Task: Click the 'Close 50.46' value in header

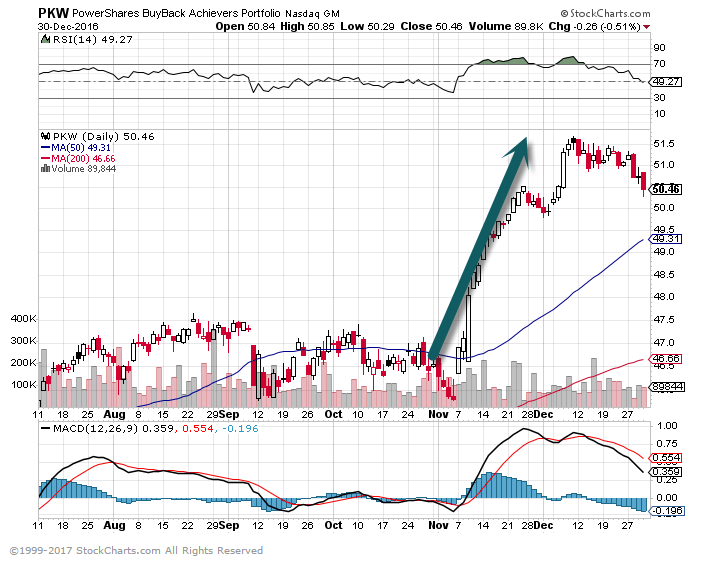Action: [x=431, y=26]
